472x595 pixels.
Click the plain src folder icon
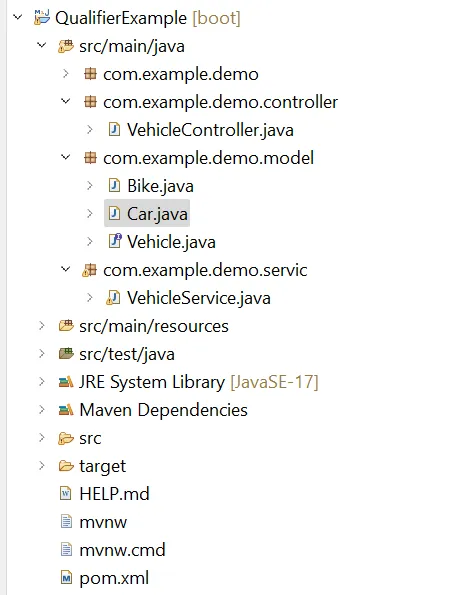66,438
